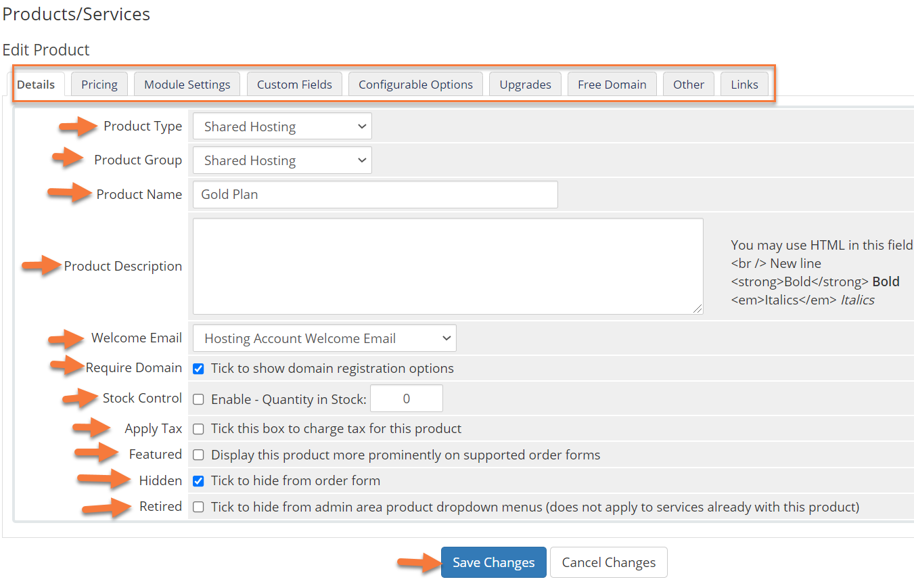The image size is (914, 588).
Task: Go to Configurable Options tab
Action: pos(415,85)
